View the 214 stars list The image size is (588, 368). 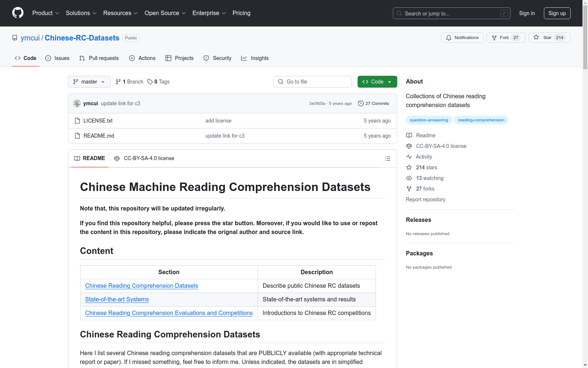click(422, 167)
